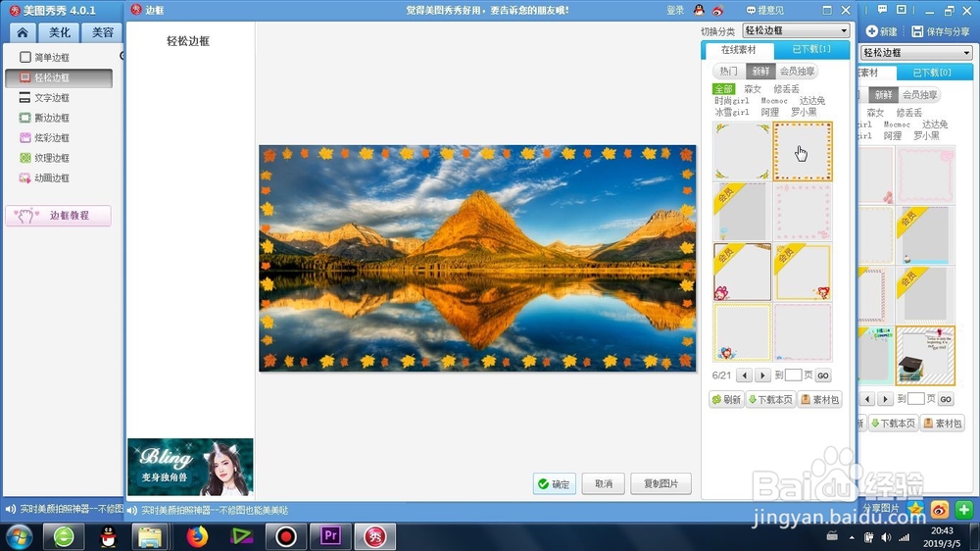This screenshot has height=551, width=980.
Task: Filter by 冰雪girl tag
Action: pyautogui.click(x=731, y=113)
